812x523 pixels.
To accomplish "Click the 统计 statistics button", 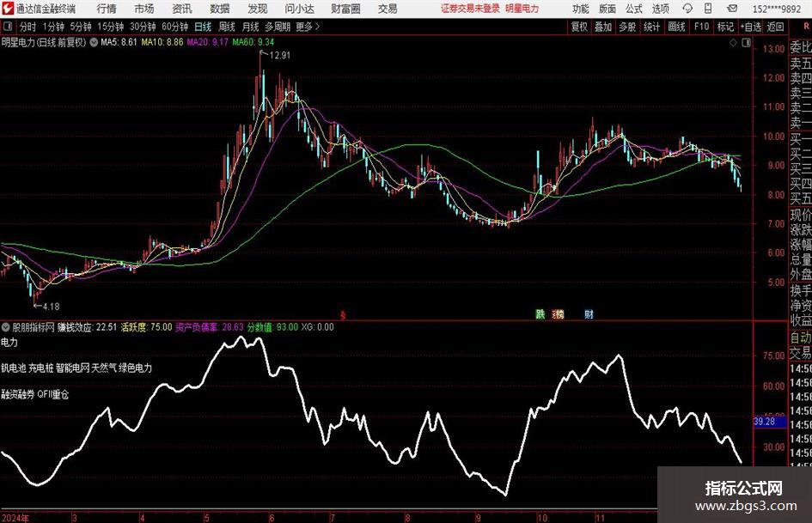I will [651, 27].
